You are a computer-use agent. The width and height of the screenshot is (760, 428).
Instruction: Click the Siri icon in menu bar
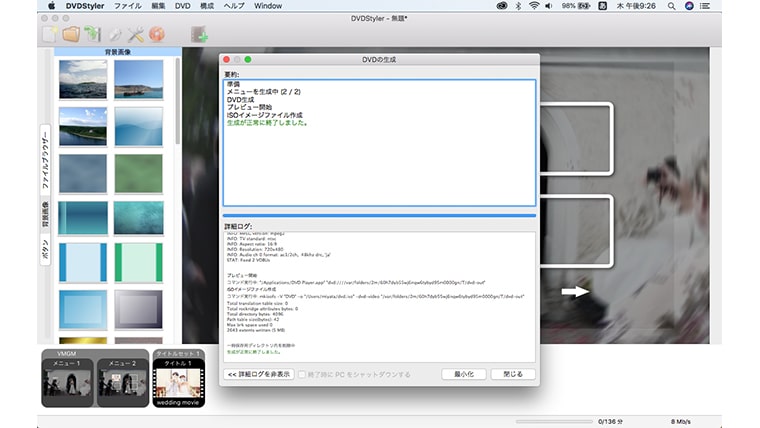(x=689, y=6)
